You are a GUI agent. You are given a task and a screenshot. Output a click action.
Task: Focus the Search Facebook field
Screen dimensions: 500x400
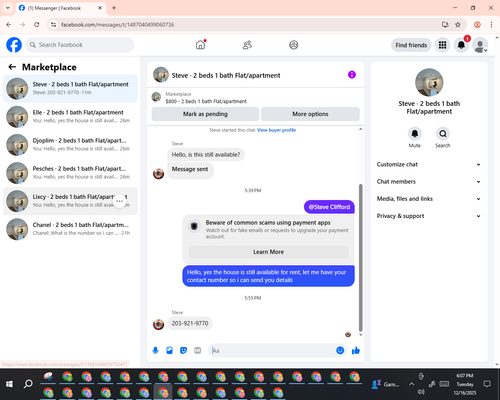point(80,45)
